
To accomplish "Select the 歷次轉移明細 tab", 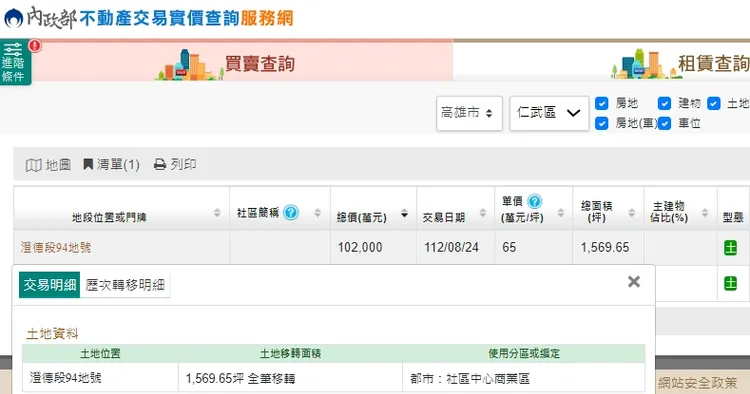I will tap(125, 285).
